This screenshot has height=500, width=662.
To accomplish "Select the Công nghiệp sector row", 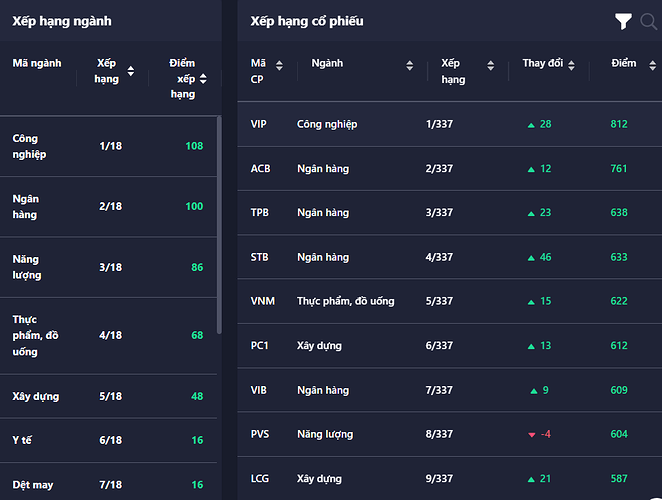I will tap(108, 146).
